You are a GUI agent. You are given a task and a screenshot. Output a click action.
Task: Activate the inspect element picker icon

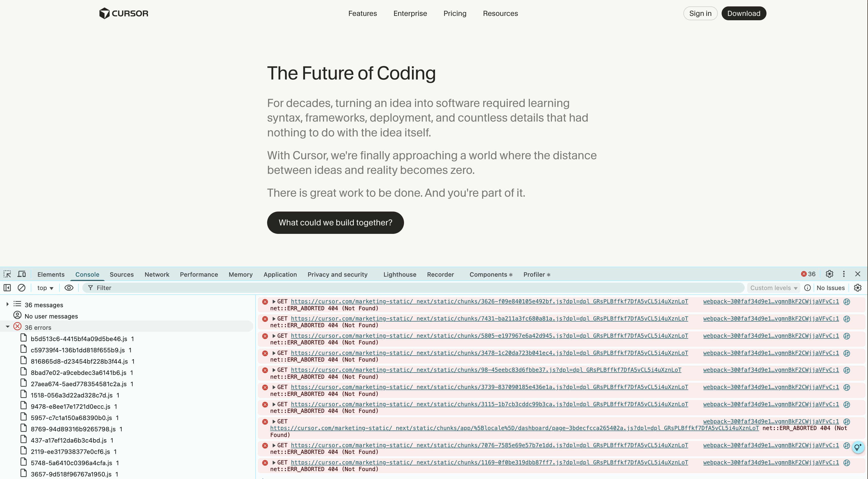7,274
